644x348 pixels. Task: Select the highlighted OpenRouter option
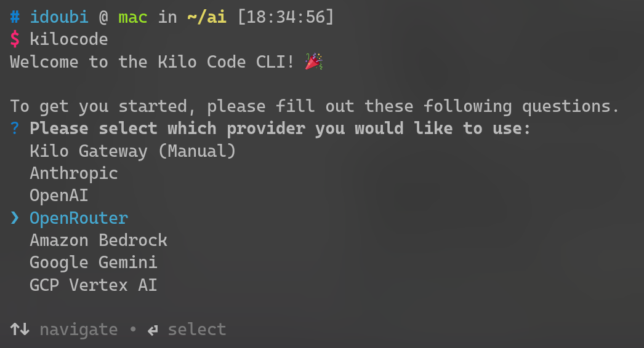coord(79,218)
